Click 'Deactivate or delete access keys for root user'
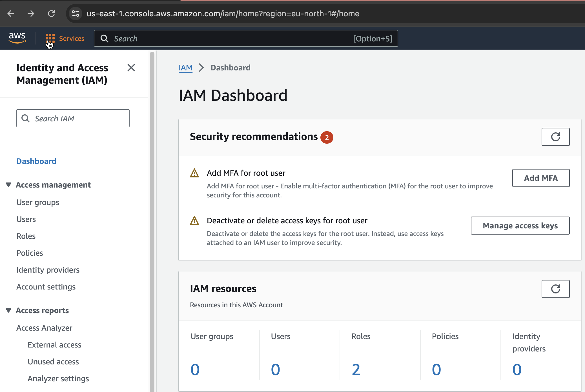Image resolution: width=585 pixels, height=392 pixels. click(x=287, y=220)
